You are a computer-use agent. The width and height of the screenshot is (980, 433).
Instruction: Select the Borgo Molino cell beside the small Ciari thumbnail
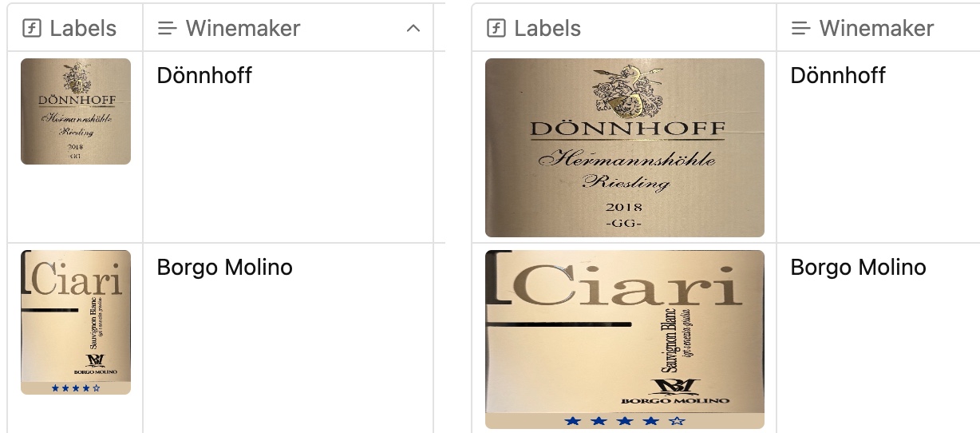click(288, 338)
